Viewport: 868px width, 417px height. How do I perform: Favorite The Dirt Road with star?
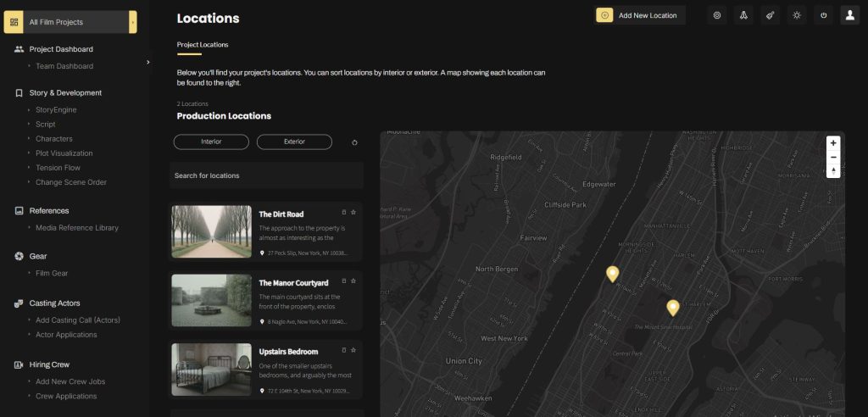tap(353, 212)
